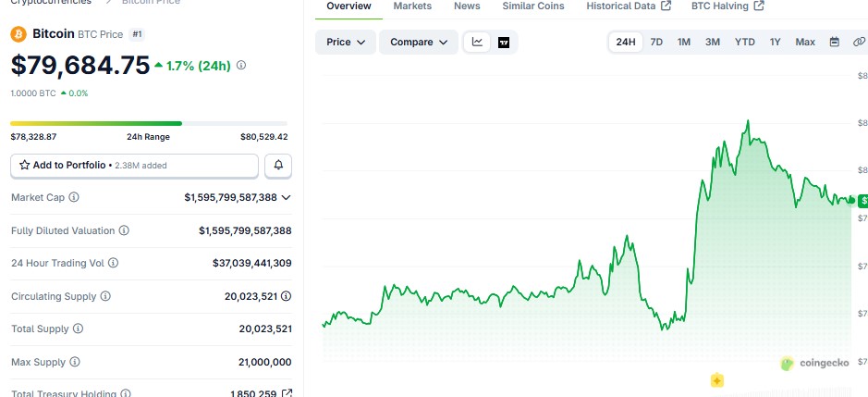Select the 7D time range
The image size is (868, 397).
click(x=656, y=43)
